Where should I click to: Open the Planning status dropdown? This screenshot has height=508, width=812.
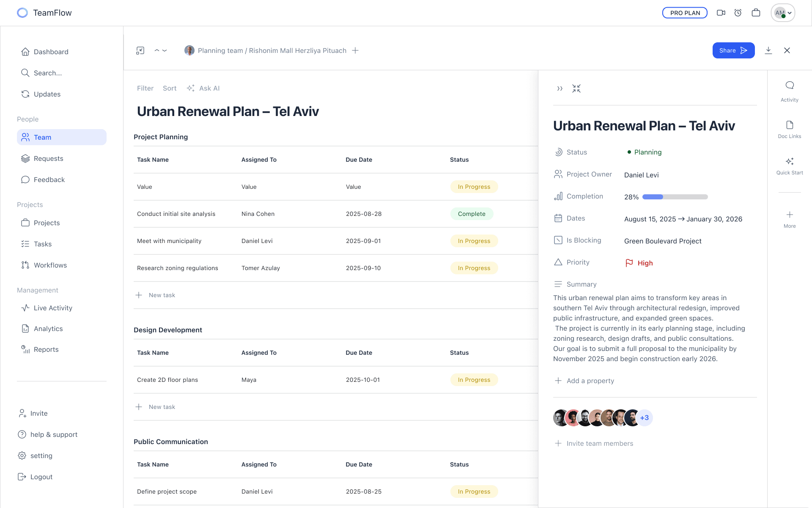(x=645, y=152)
